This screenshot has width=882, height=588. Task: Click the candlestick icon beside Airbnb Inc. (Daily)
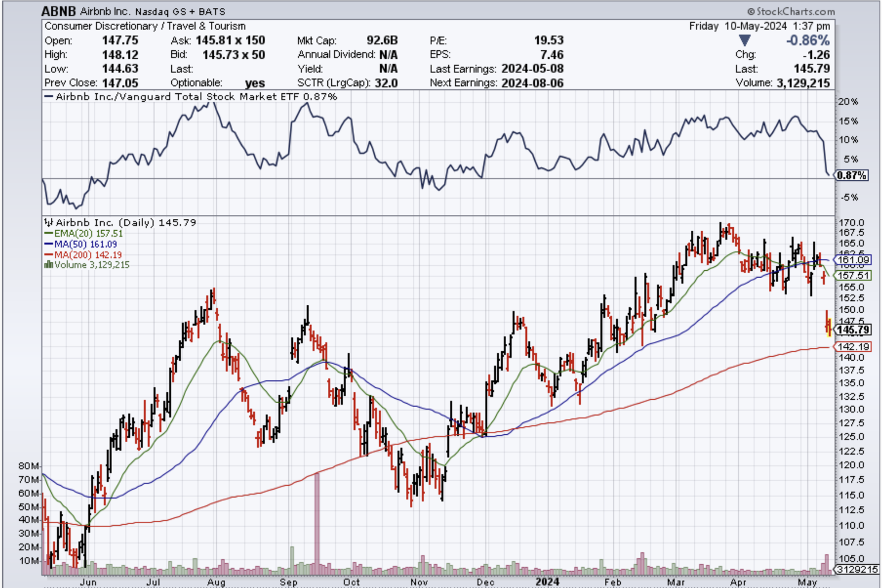coord(49,223)
